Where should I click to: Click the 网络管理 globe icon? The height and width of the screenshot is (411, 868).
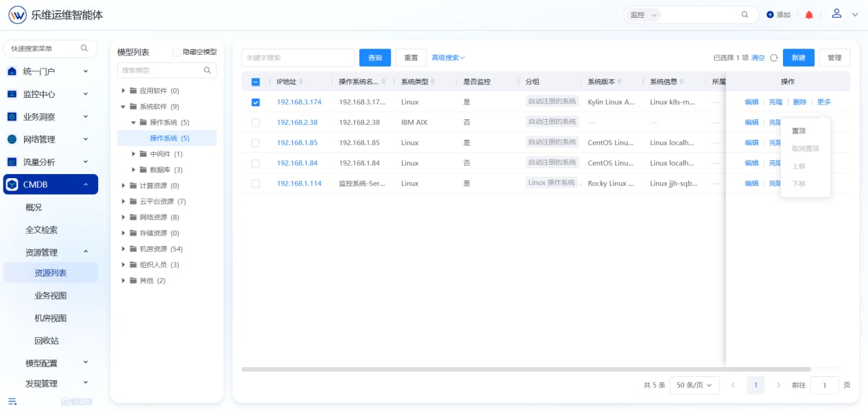12,139
